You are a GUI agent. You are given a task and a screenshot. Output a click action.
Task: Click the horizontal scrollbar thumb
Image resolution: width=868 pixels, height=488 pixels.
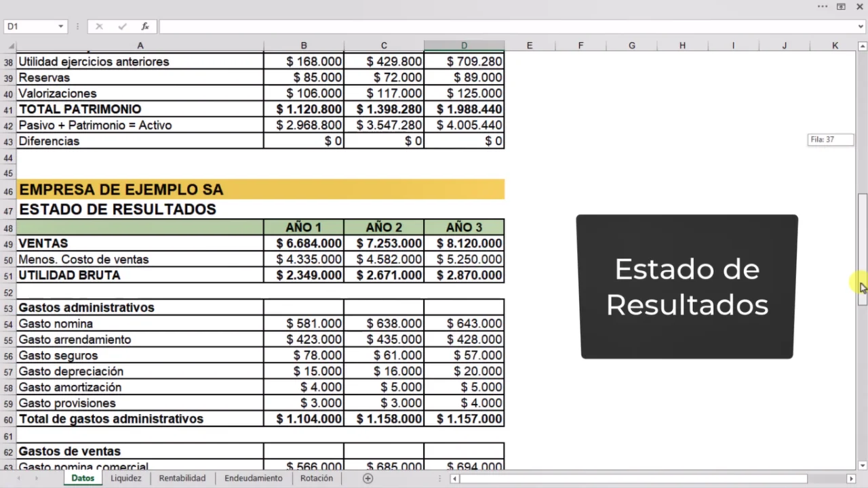pos(633,479)
